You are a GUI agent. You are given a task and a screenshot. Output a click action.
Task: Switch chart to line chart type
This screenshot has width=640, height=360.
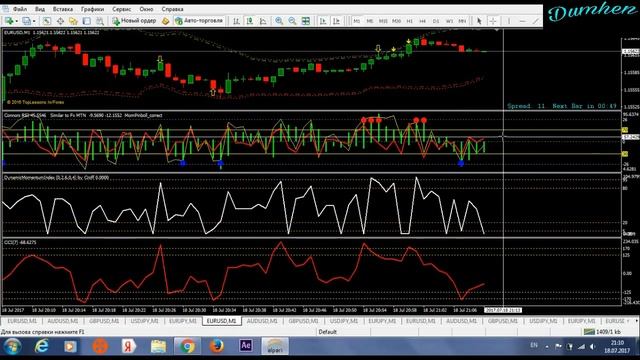click(263, 21)
